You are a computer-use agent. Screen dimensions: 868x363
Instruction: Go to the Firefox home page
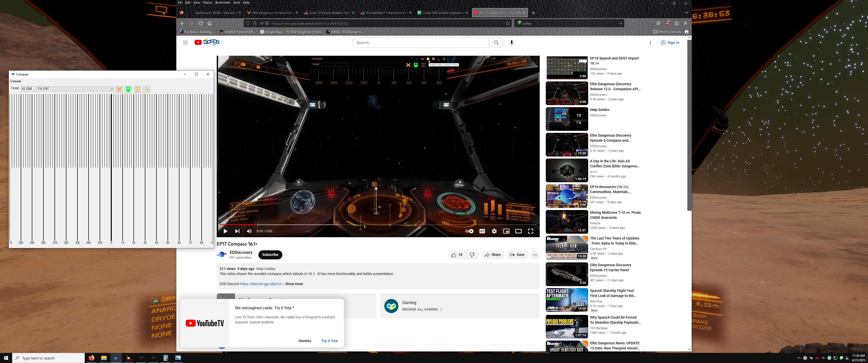210,23
